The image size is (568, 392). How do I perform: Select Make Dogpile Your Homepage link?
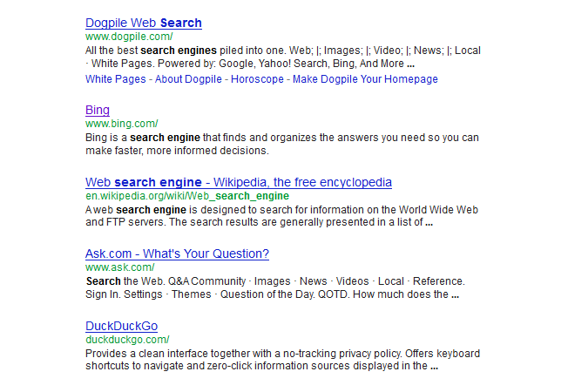click(x=365, y=79)
